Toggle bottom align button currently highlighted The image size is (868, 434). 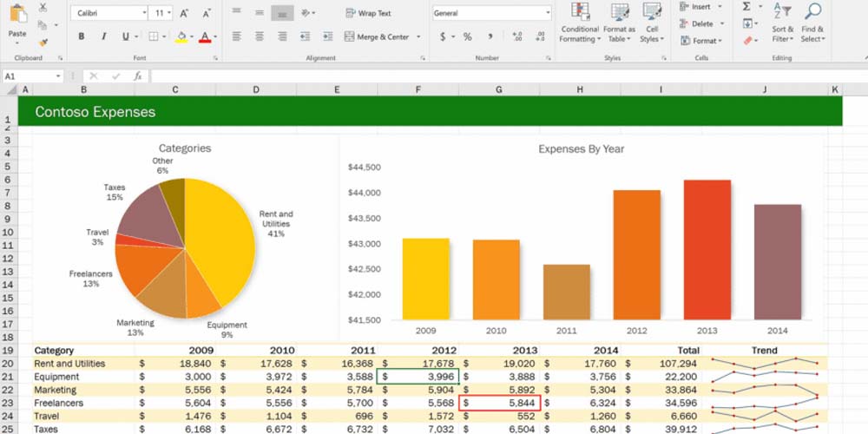(x=282, y=13)
